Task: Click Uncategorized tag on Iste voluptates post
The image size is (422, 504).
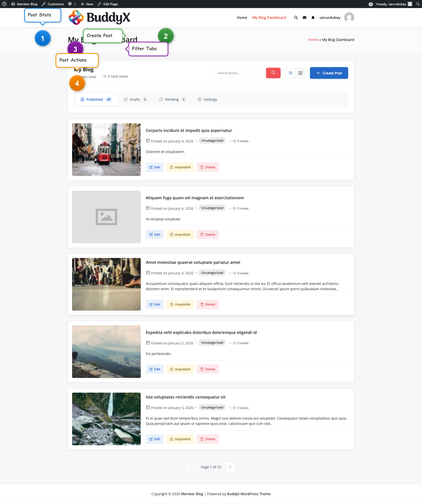Action: click(212, 408)
